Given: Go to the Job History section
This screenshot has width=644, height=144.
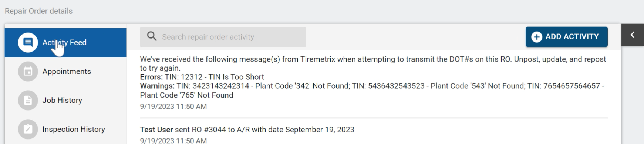Looking at the screenshot, I should 65,100.
